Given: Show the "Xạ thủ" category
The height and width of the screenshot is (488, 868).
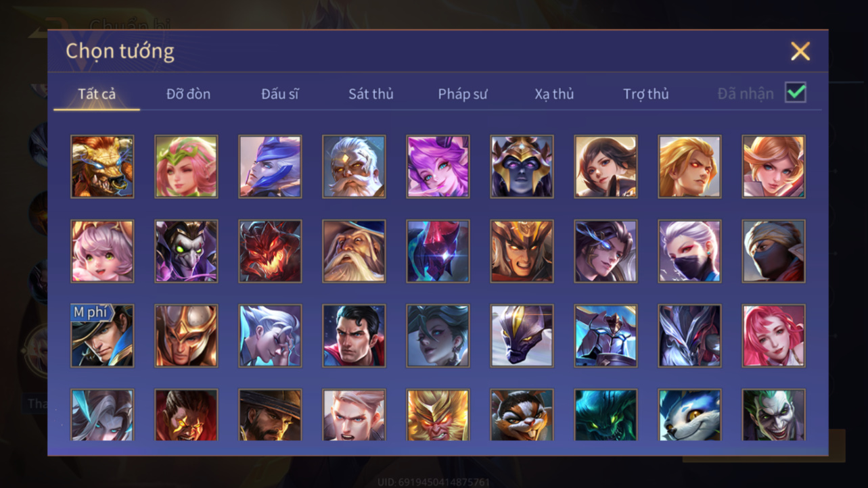Looking at the screenshot, I should [554, 94].
